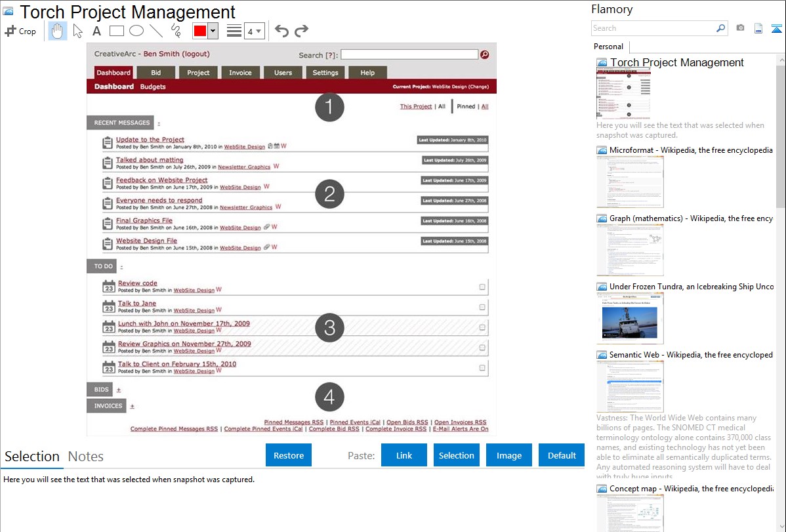This screenshot has height=532, width=786.
Task: Check the Lunch with John to-do box
Action: (x=482, y=327)
